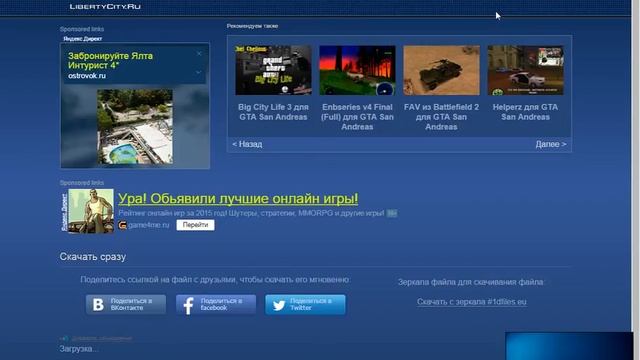Open Enbseries v4 Final (Full) title link

[x=357, y=117]
